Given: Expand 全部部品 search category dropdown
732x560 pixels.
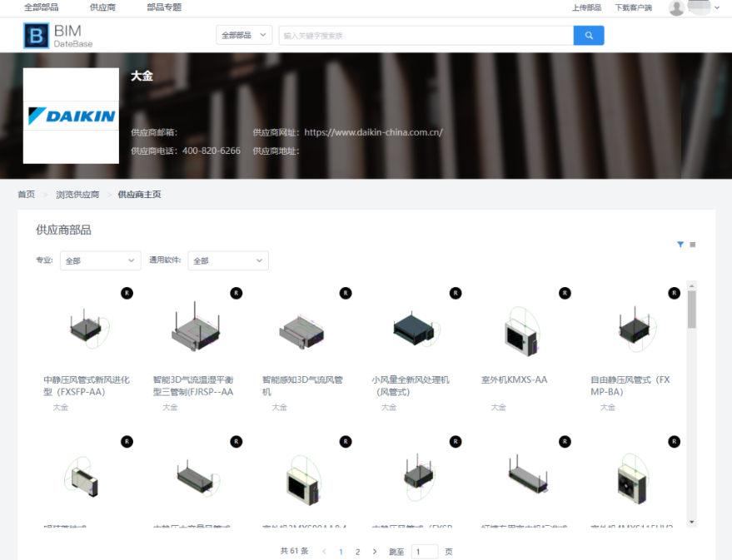Looking at the screenshot, I should (244, 36).
